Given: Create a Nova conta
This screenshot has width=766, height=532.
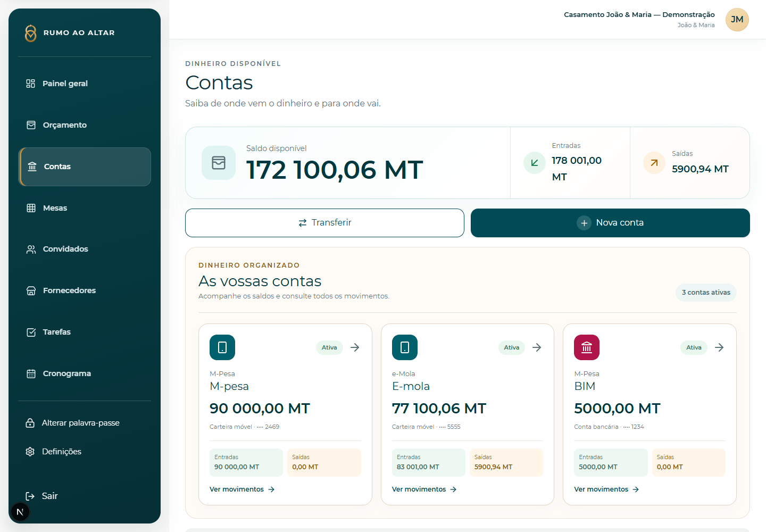Looking at the screenshot, I should coord(610,223).
